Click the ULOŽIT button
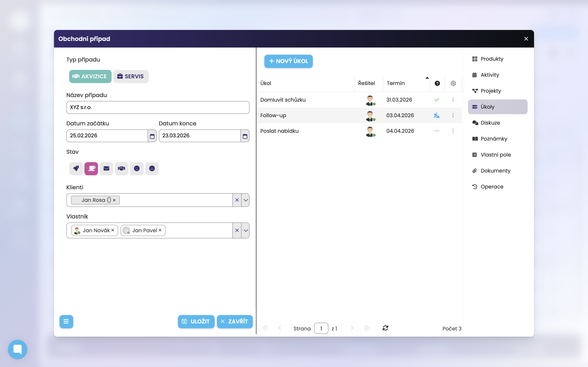Image resolution: width=588 pixels, height=367 pixels. 196,321
